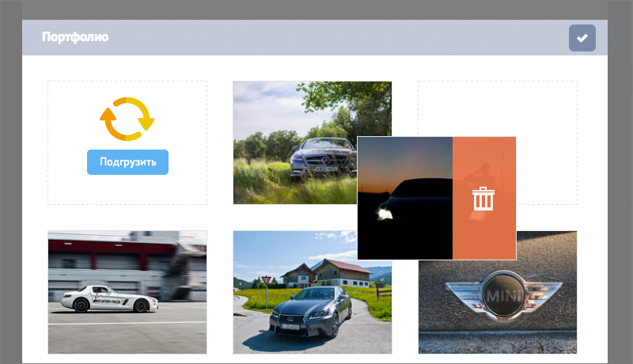633x364 pixels.
Task: Click the blurred building behind AMG car
Action: click(127, 262)
